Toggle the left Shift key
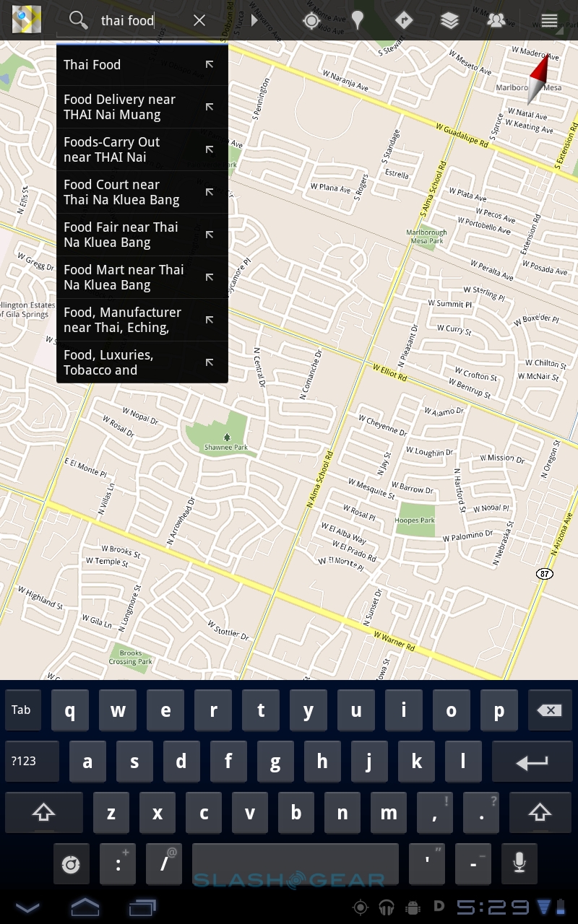 tap(44, 813)
